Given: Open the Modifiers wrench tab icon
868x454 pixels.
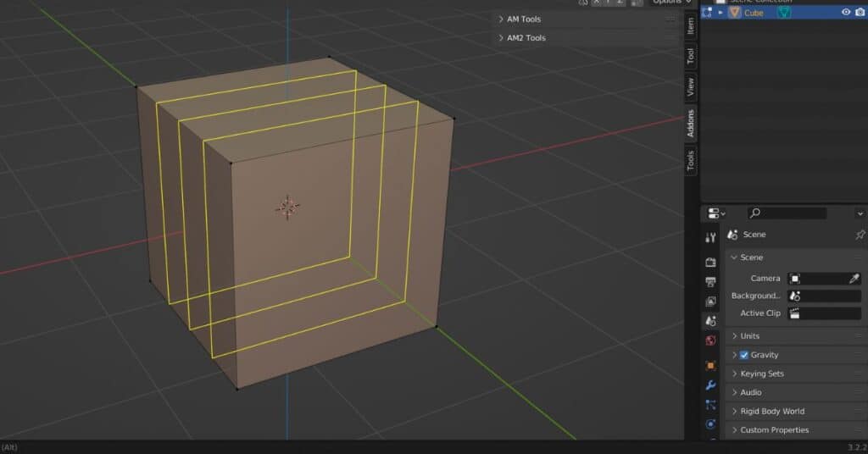Looking at the screenshot, I should pos(710,385).
